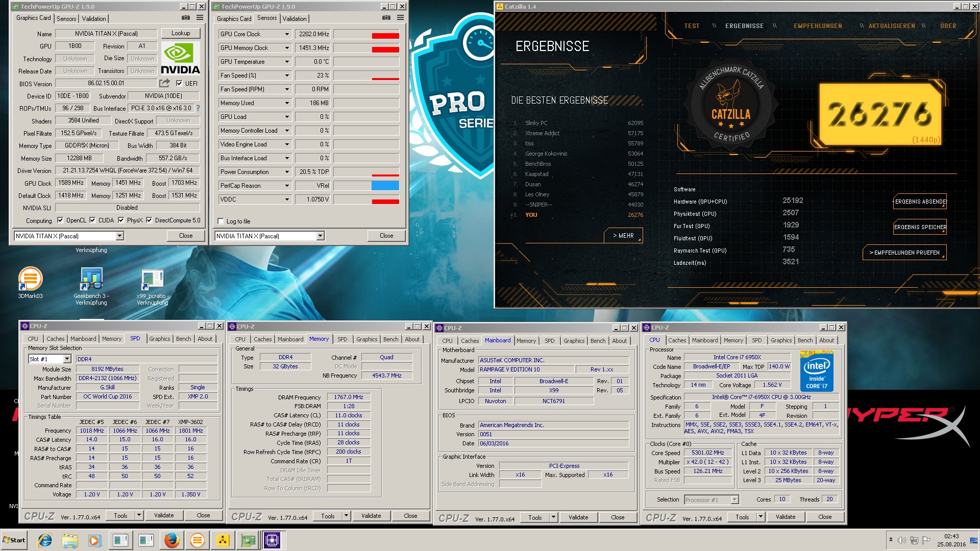Toggle the OpenCL checkbox
980x551 pixels.
tap(60, 220)
